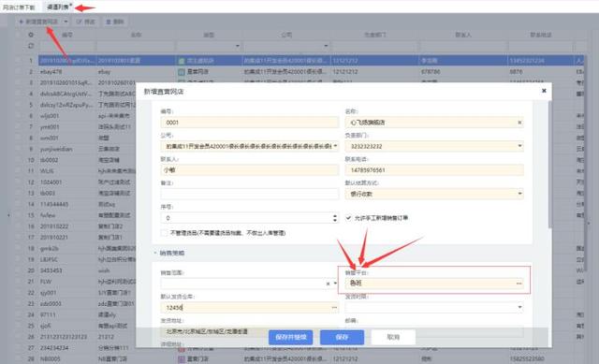The width and height of the screenshot is (599, 364).
Task: Click the blue Save button
Action: 342,337
